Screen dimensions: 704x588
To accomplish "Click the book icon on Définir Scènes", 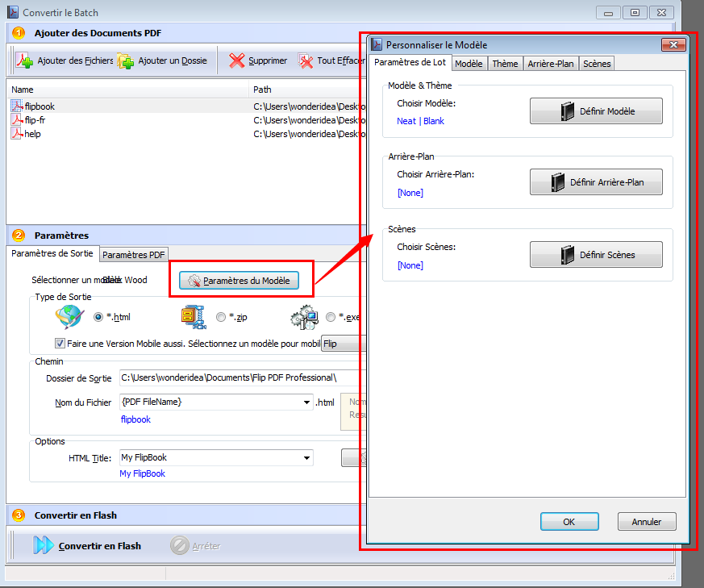I will click(x=568, y=255).
